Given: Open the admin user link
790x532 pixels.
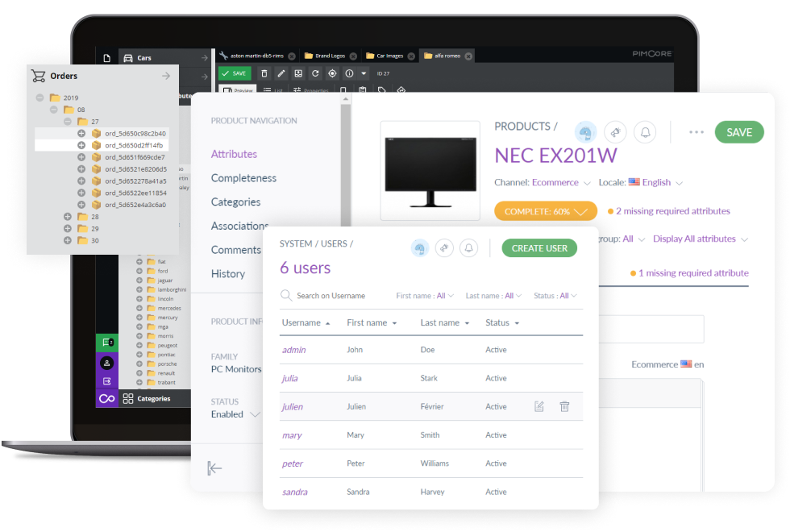Looking at the screenshot, I should pos(293,350).
